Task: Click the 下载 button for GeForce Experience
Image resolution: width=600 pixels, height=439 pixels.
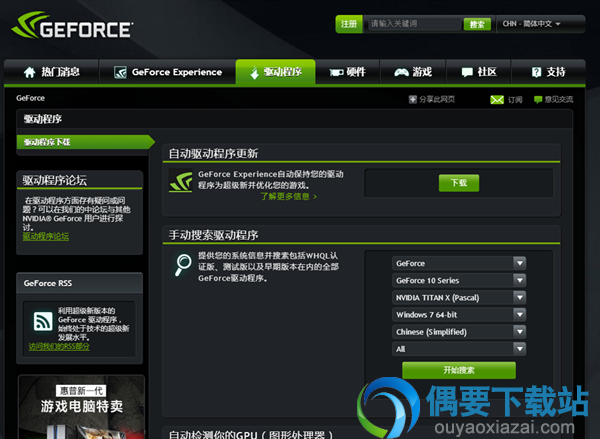Action: click(x=459, y=183)
